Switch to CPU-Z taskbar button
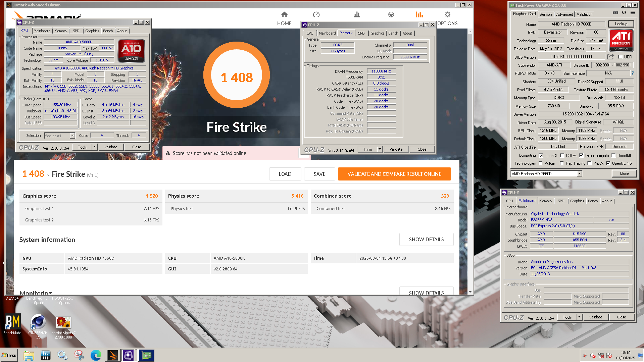The width and height of the screenshot is (644, 362). (128, 355)
